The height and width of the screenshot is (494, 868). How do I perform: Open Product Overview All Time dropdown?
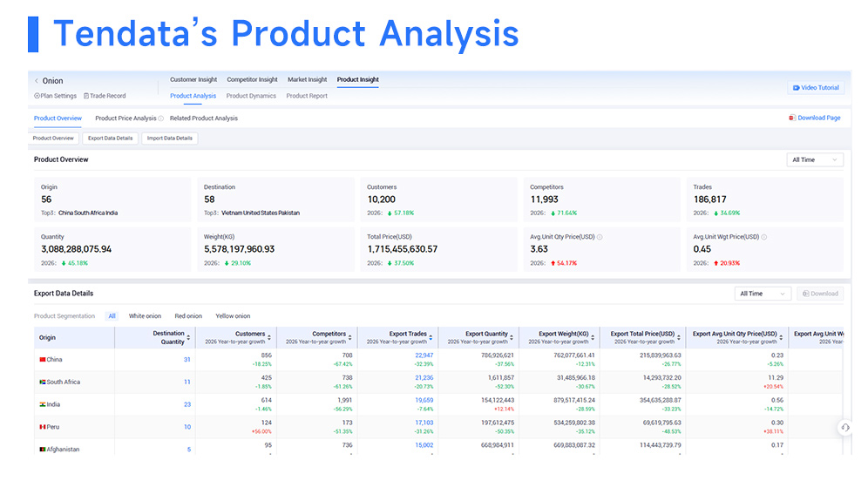click(x=815, y=159)
